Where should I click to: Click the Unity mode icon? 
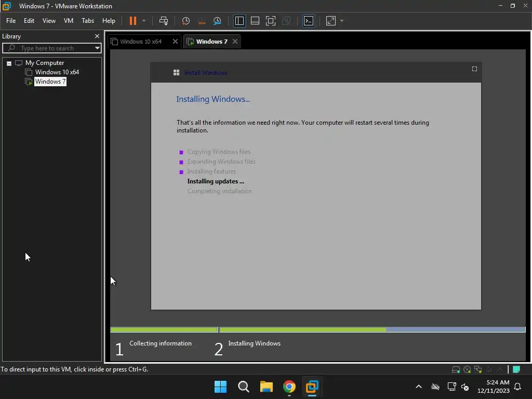[286, 21]
